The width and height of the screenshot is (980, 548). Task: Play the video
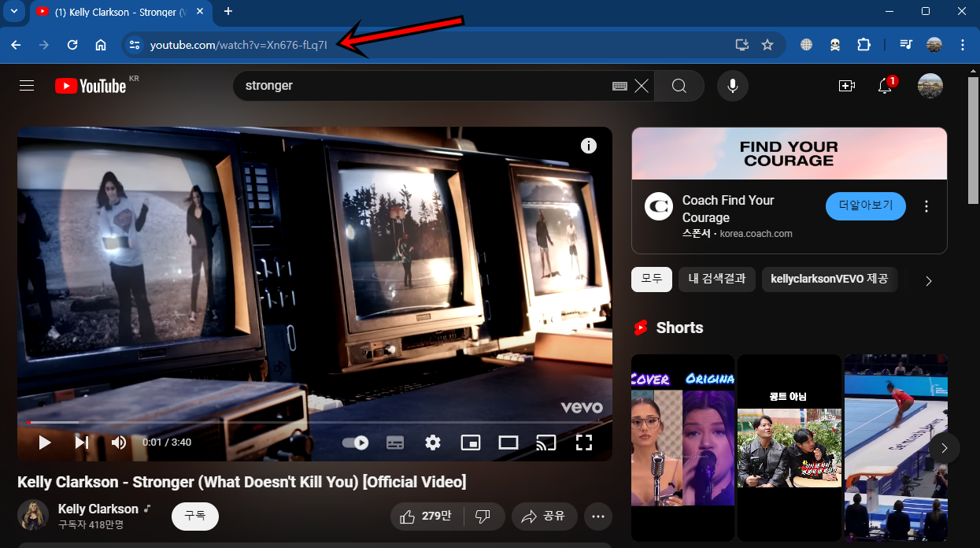point(45,442)
